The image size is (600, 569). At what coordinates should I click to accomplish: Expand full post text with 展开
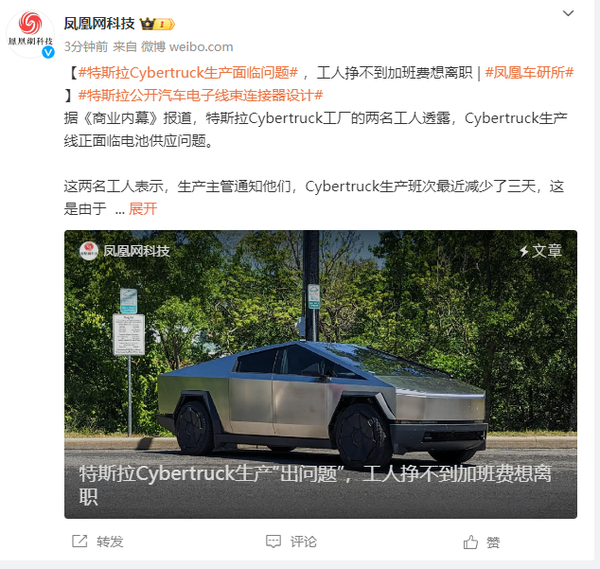pyautogui.click(x=143, y=209)
